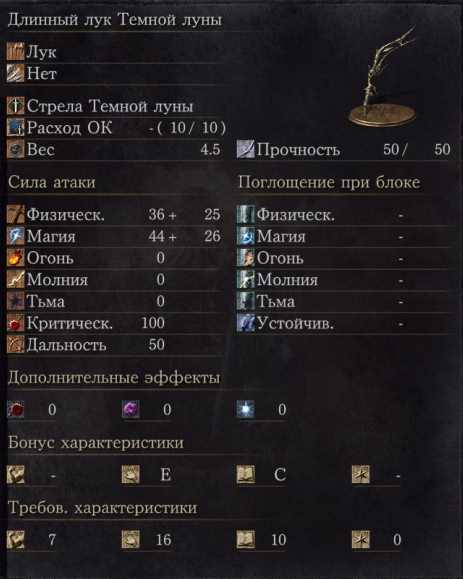The height and width of the screenshot is (579, 463).
Task: Click the intelligence bonus icon with rating C
Action: pyautogui.click(x=246, y=474)
